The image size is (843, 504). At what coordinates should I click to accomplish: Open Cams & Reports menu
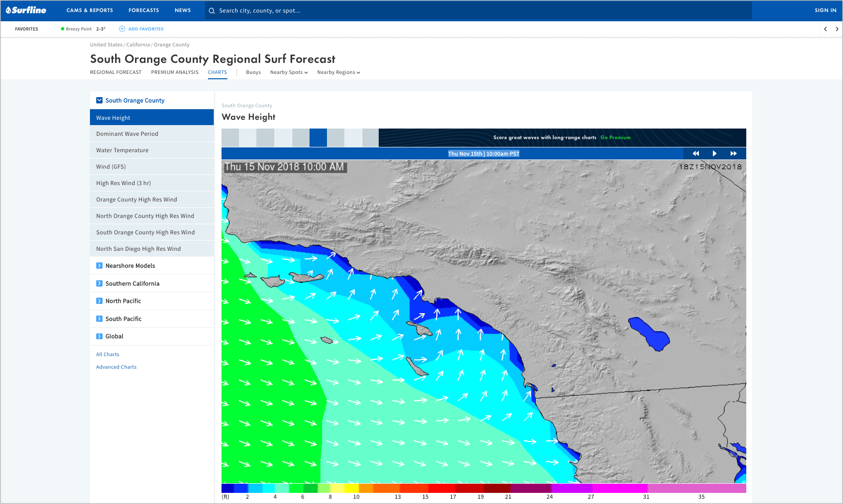click(x=89, y=10)
